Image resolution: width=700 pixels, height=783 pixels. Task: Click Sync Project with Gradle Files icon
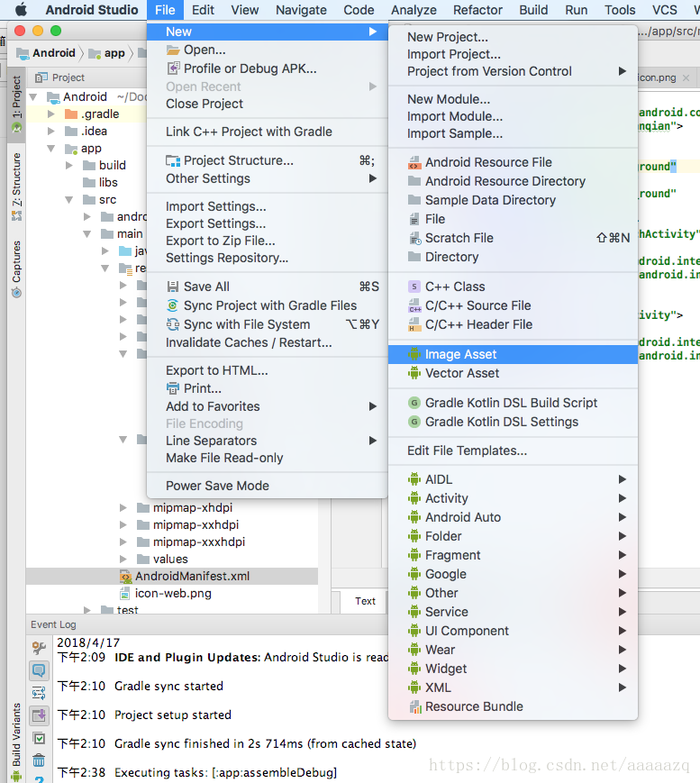point(173,305)
